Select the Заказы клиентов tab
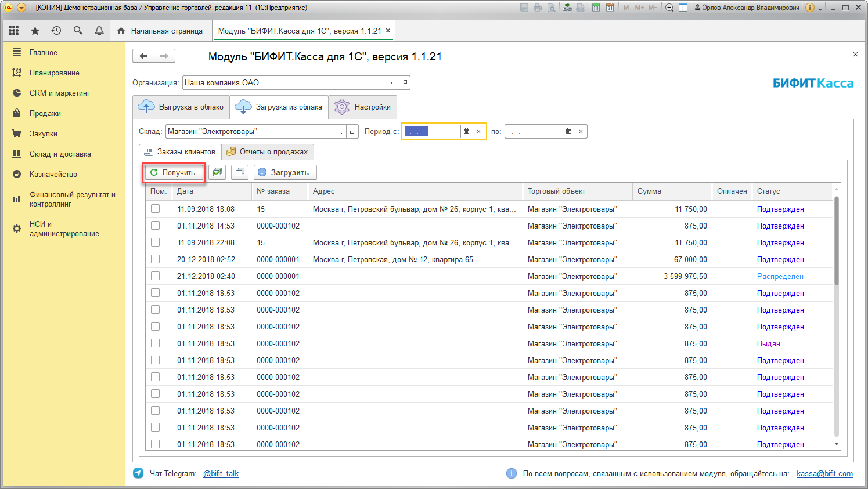Screen dimensions: 868x489 tap(180, 152)
